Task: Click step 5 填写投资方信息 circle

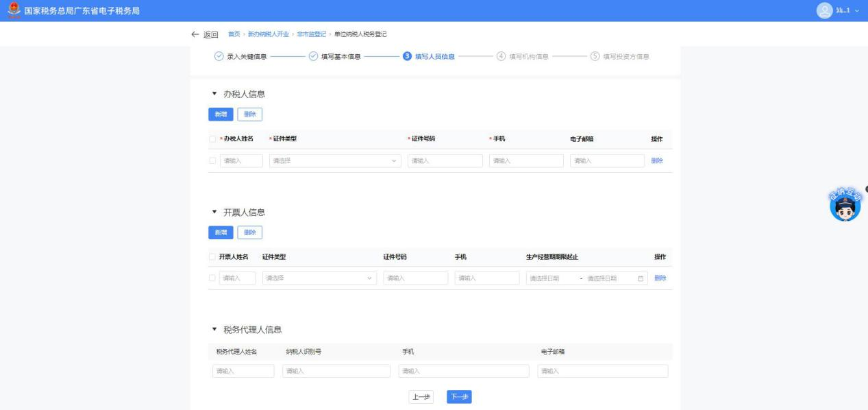Action: coord(594,56)
